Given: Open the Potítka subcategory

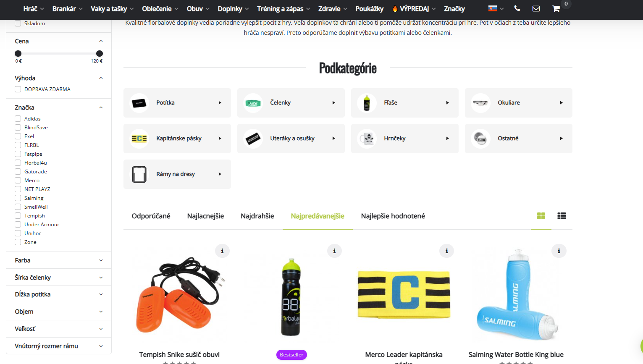Looking at the screenshot, I should 177,103.
